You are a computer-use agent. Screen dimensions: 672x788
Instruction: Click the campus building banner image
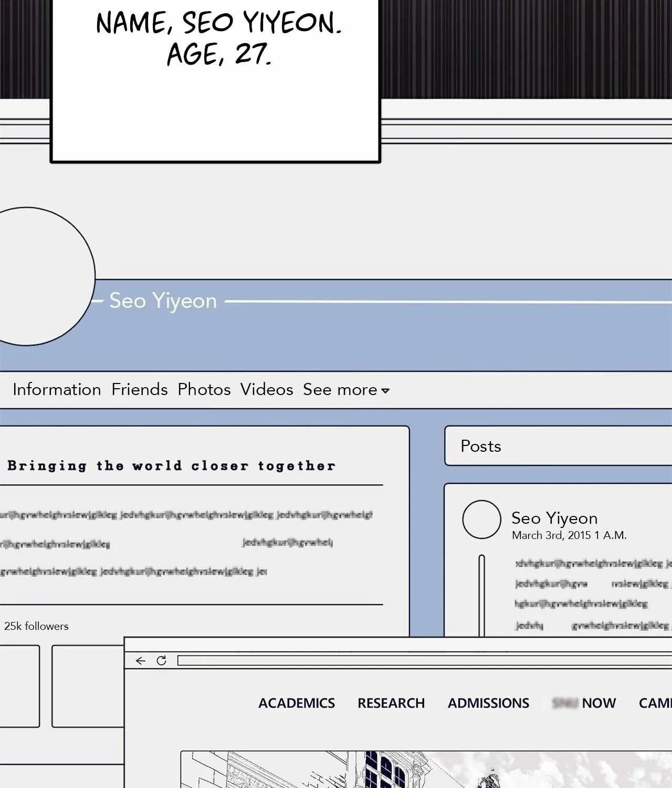point(426,770)
